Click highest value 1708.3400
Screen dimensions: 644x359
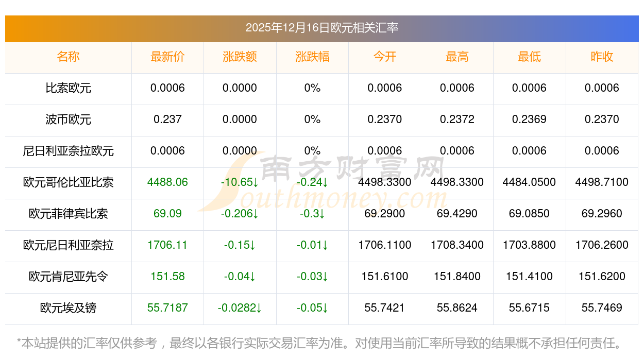coord(457,245)
